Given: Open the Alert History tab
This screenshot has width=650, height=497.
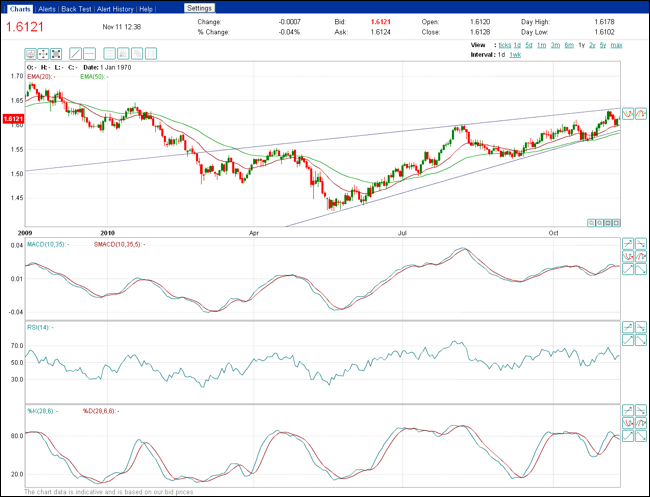Looking at the screenshot, I should (115, 9).
